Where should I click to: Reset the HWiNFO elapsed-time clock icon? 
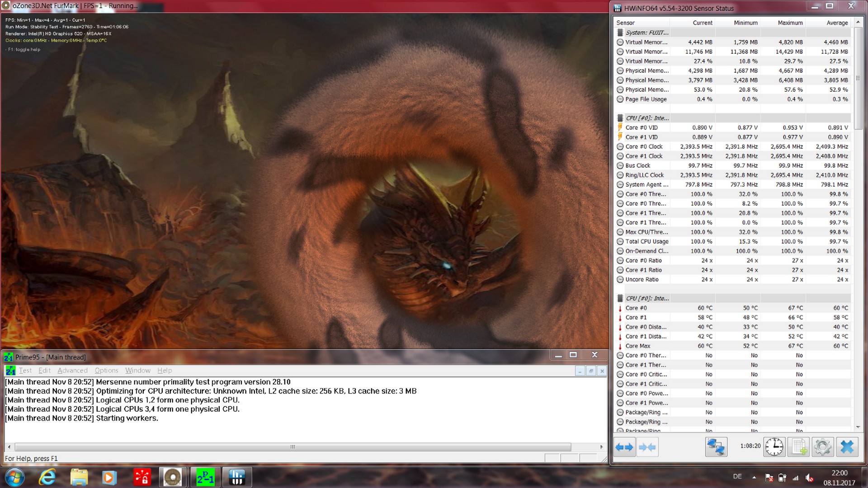coord(774,447)
